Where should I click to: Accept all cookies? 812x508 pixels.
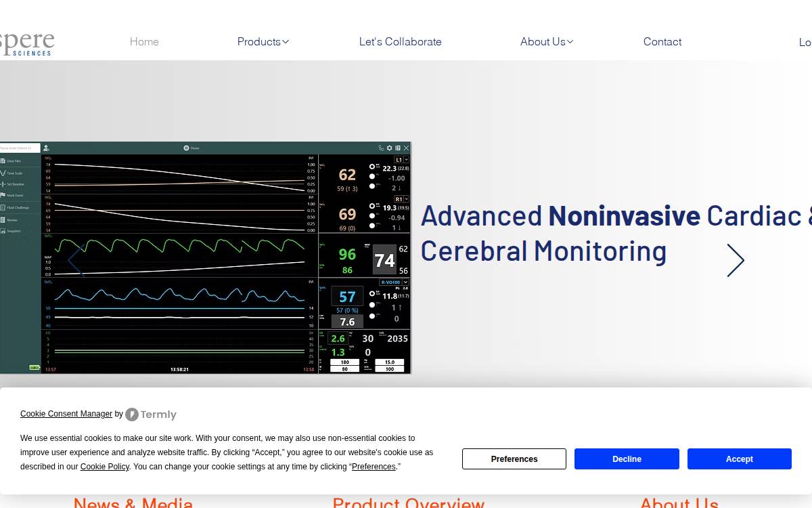tap(740, 459)
